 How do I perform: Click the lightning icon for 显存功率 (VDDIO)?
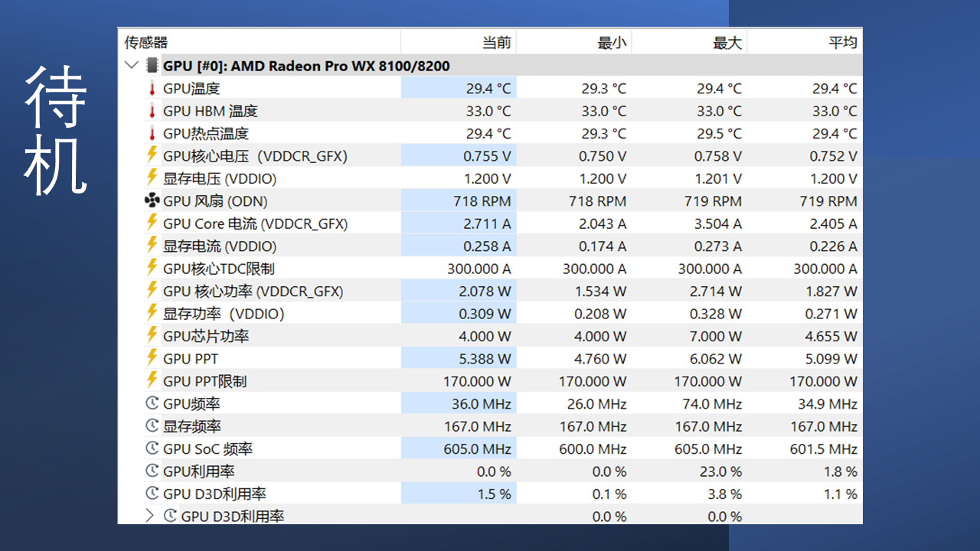tap(152, 313)
